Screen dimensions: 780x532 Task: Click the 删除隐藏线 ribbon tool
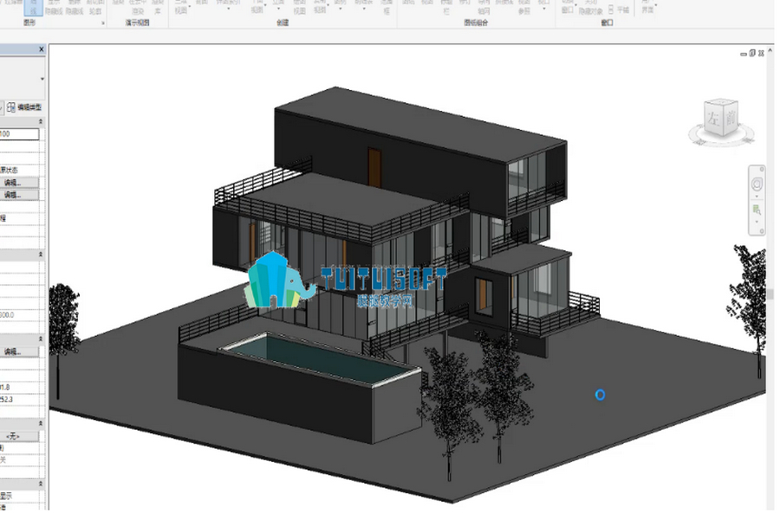75,7
